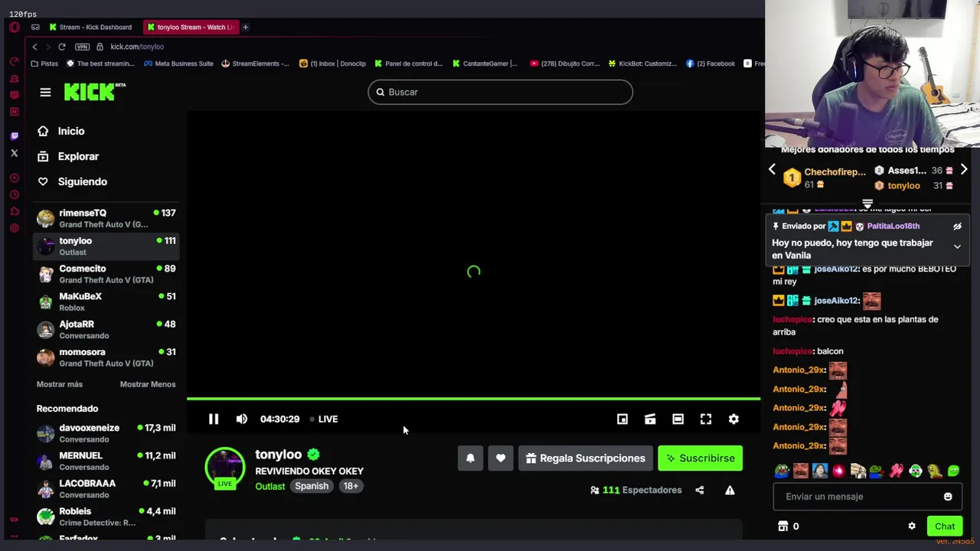Viewport: 980px width, 551px height.
Task: Open MERNUEL recommended channel
Action: coord(106,461)
